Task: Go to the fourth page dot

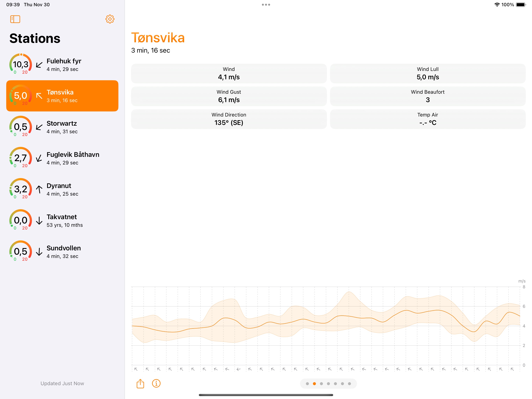Action: pyautogui.click(x=328, y=384)
